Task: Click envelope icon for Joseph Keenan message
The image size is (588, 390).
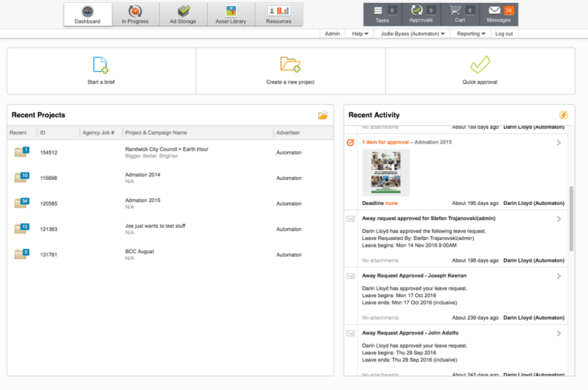Action: coord(350,276)
